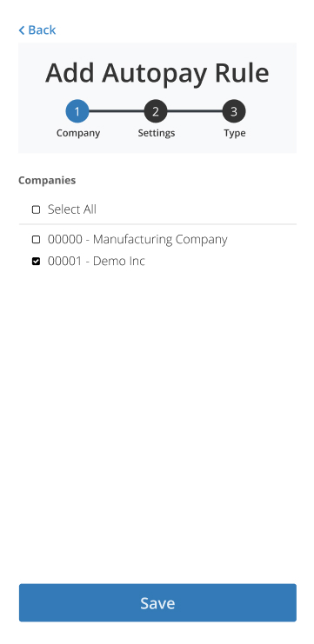Tick the Select All checkbox
Image resolution: width=314 pixels, height=644 pixels.
[x=37, y=209]
